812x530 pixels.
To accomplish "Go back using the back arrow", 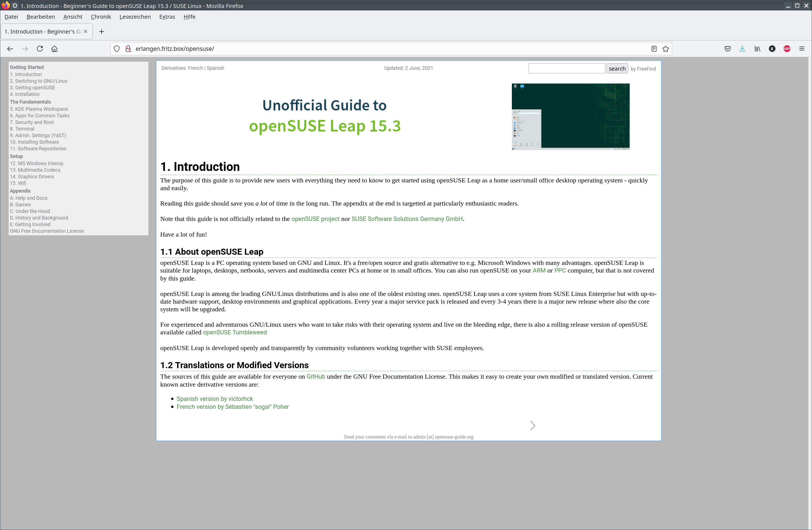I will click(x=10, y=49).
